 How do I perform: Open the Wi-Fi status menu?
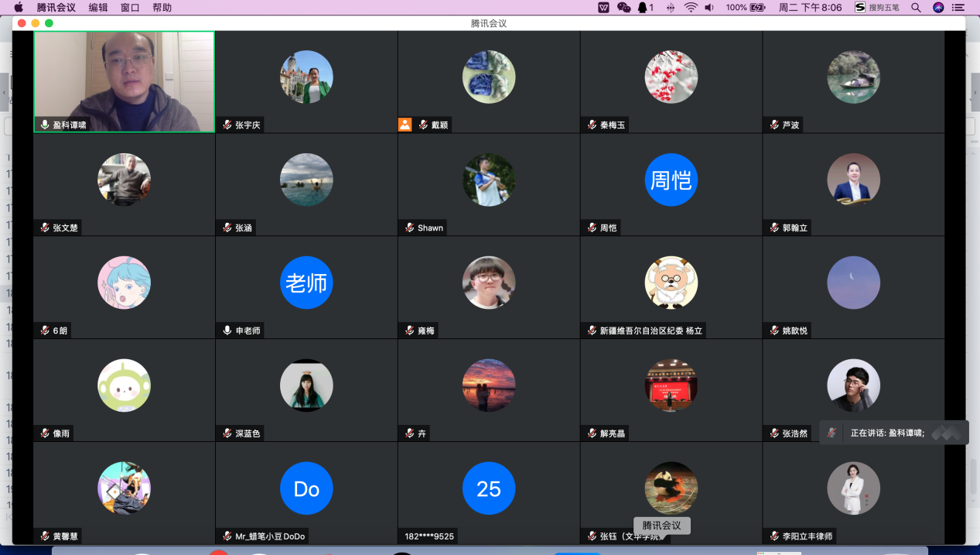click(690, 8)
